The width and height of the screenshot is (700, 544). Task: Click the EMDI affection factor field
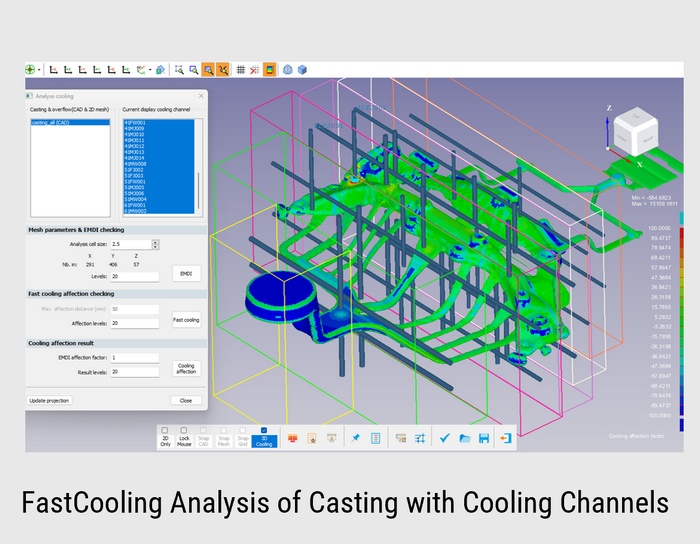coord(135,358)
